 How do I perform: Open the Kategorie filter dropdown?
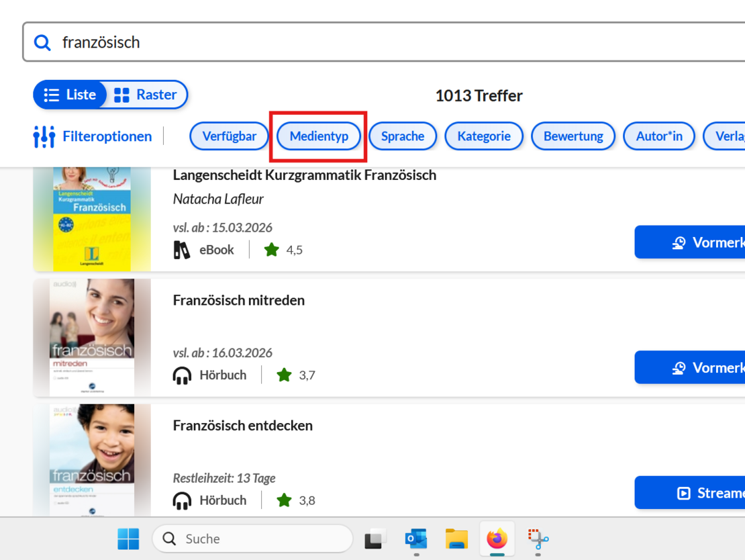[484, 136]
